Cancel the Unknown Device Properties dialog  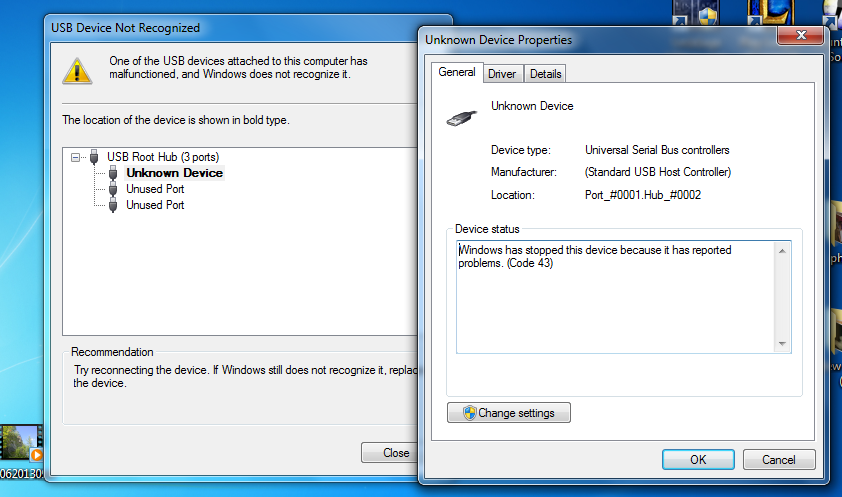point(779,460)
